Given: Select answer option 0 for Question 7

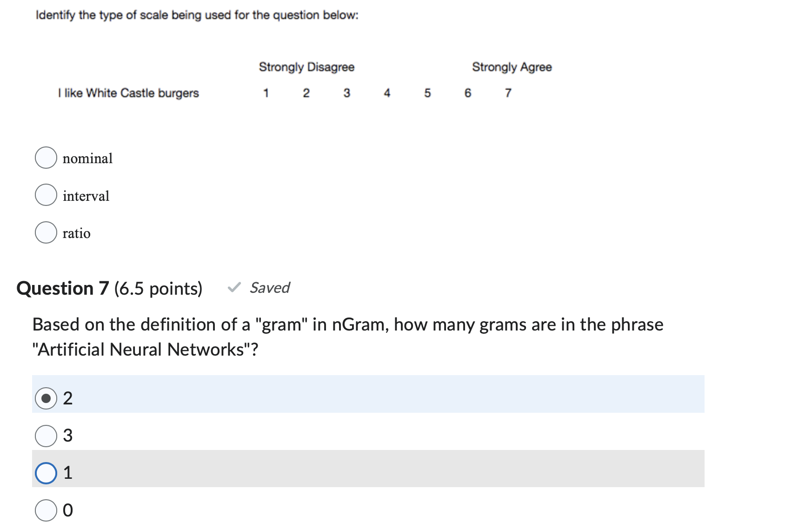Looking at the screenshot, I should 46,509.
